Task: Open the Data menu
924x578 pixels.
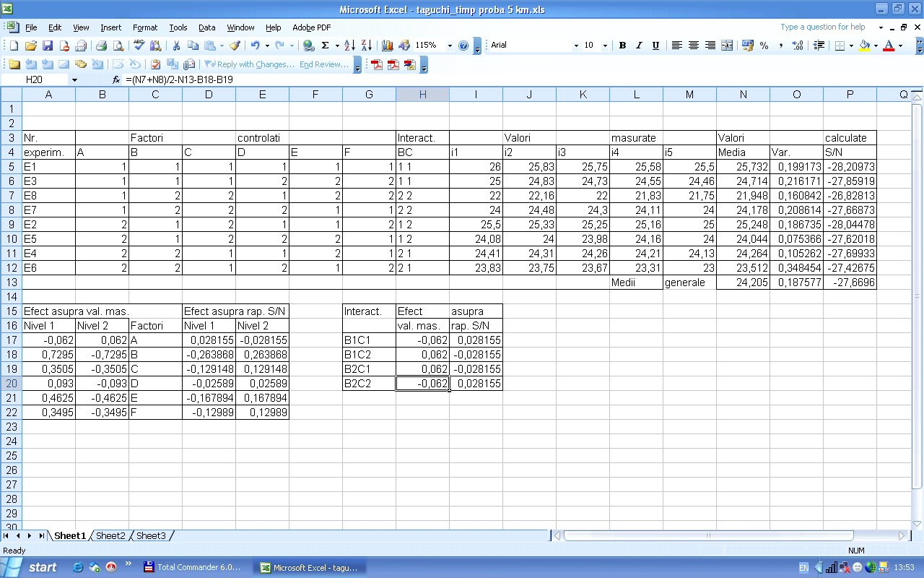Action: [207, 27]
